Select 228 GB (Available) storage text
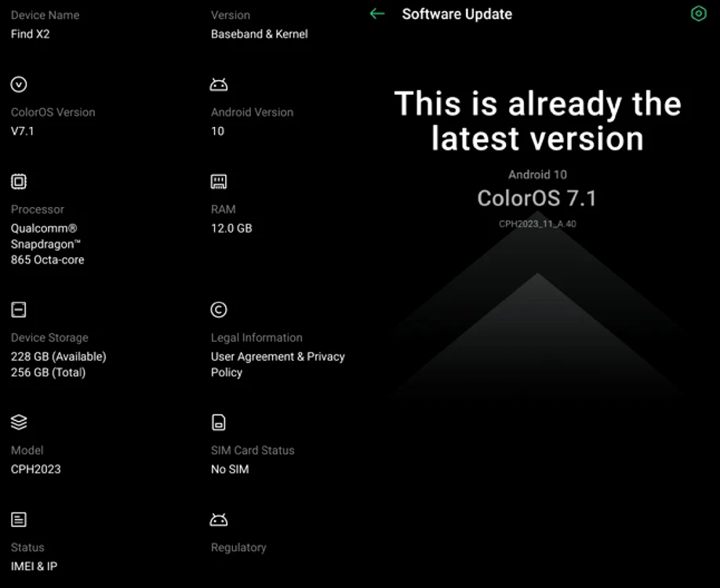 click(x=58, y=357)
